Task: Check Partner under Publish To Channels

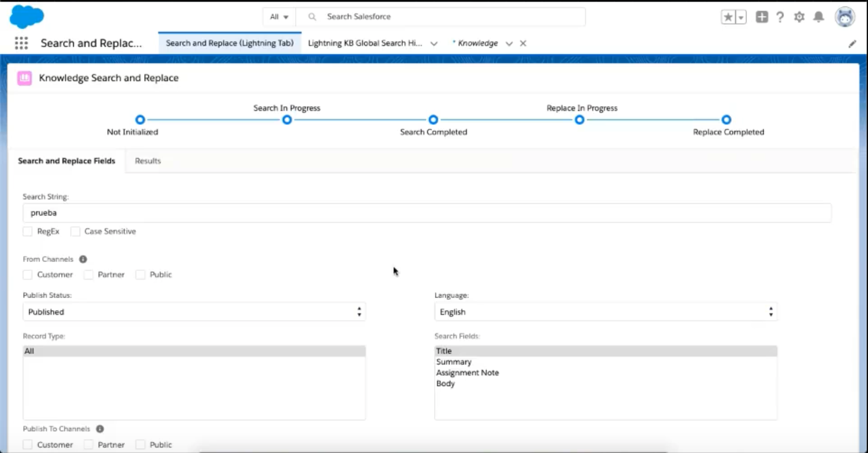Action: 88,445
